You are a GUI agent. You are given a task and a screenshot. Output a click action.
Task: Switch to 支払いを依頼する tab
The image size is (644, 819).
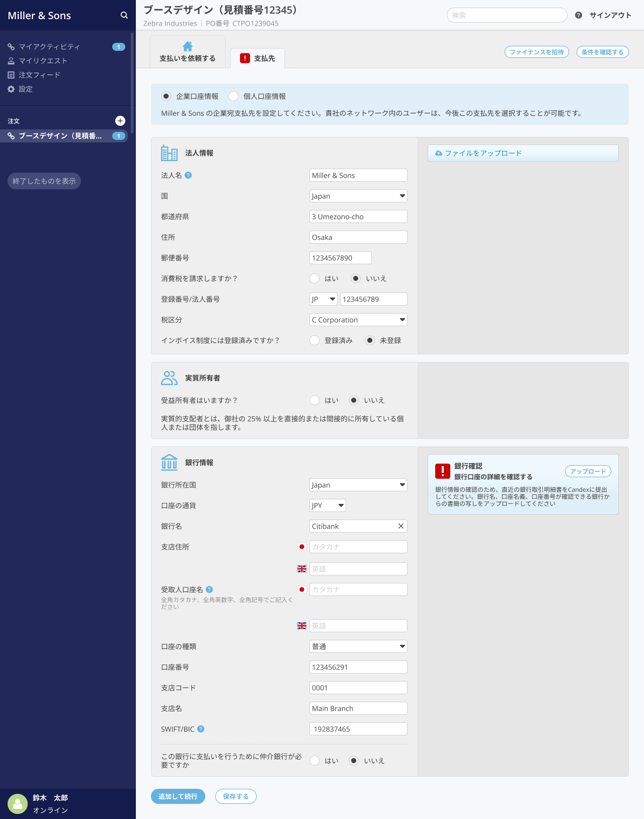pyautogui.click(x=188, y=52)
